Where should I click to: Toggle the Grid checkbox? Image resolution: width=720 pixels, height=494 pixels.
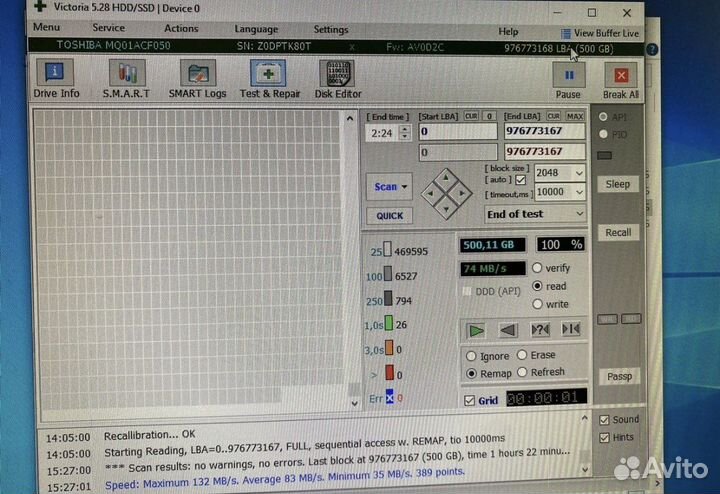point(470,400)
